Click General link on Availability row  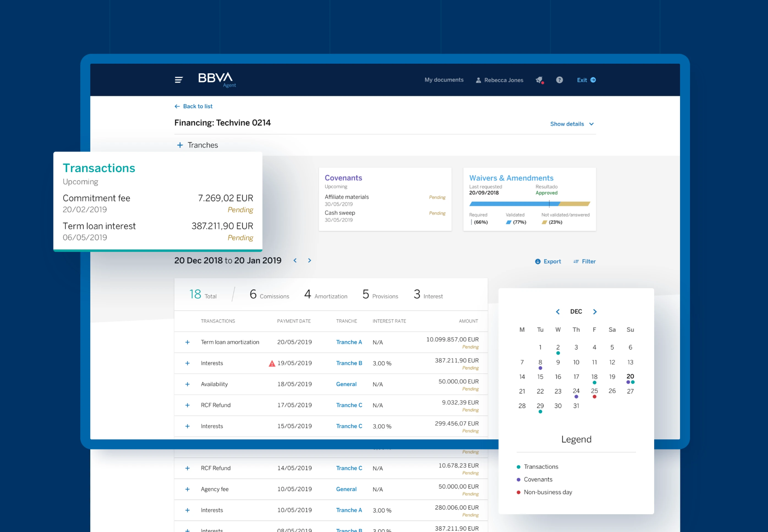[346, 384]
